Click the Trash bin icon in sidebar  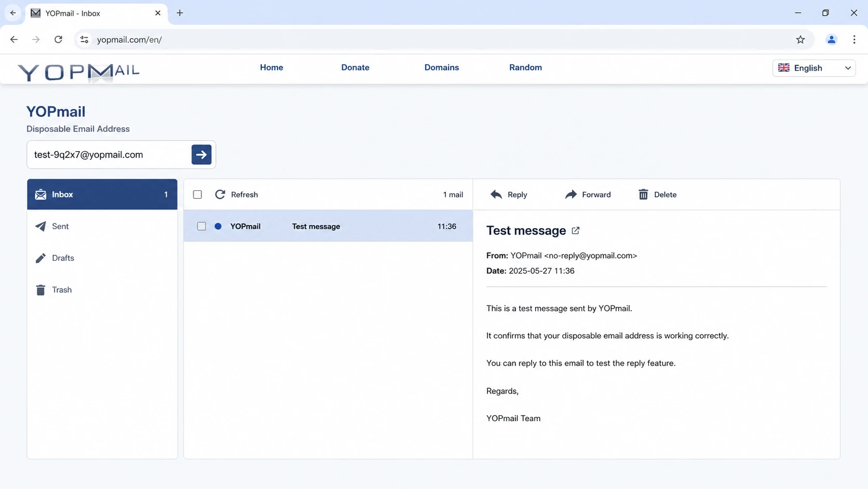[x=40, y=290]
